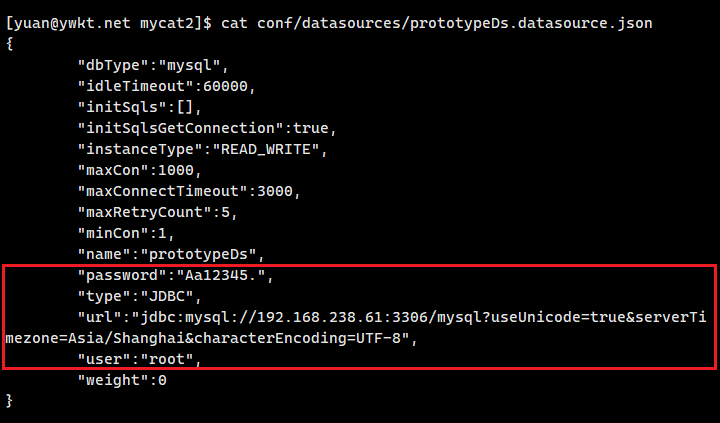Click the "maxRetryCount":5 line
Viewport: 720px width, 423px height.
161,212
